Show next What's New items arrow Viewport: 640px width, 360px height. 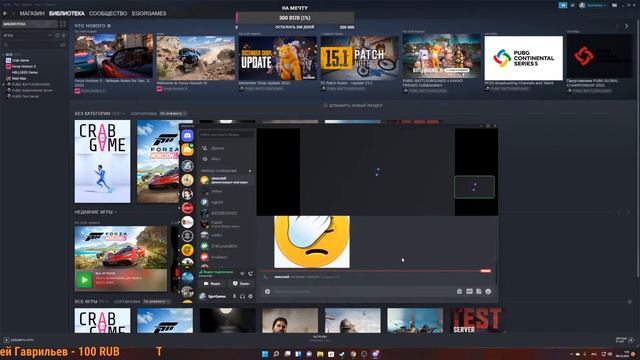point(627,26)
